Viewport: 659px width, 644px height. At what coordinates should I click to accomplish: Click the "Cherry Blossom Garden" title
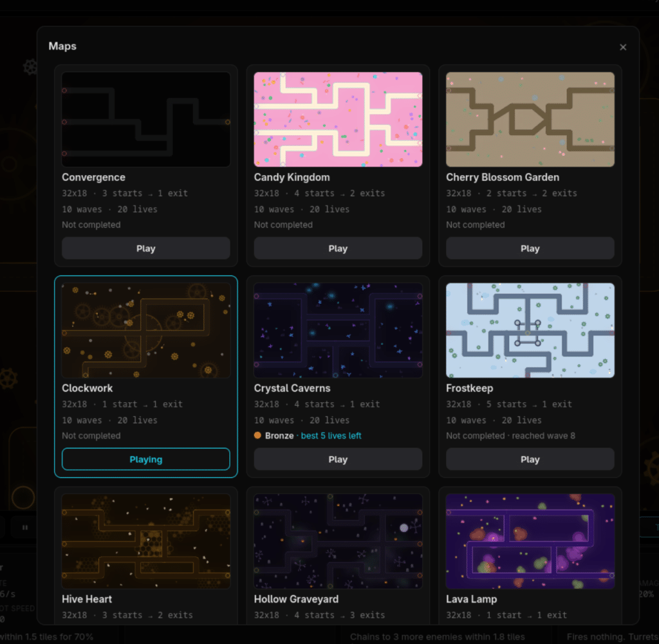click(x=503, y=178)
